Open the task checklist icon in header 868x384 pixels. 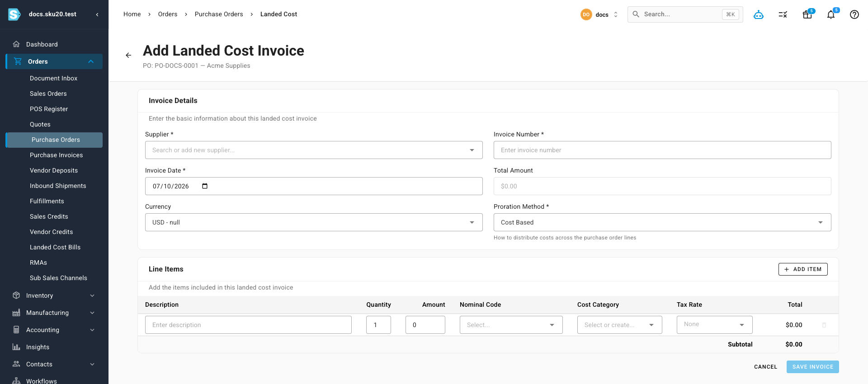783,14
